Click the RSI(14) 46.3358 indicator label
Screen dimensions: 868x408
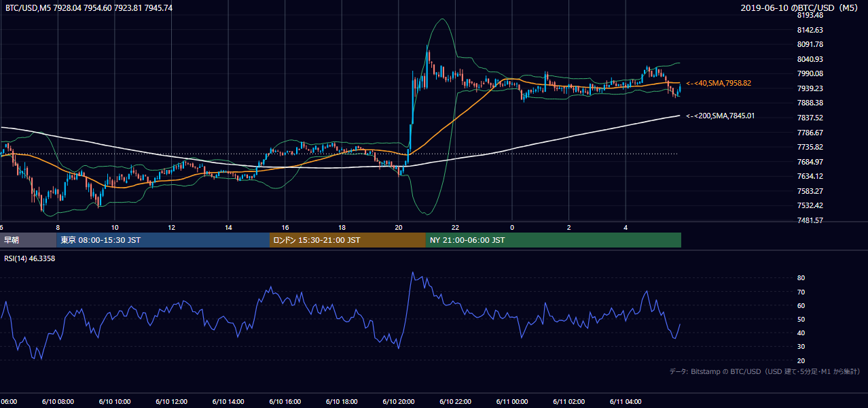(30, 258)
